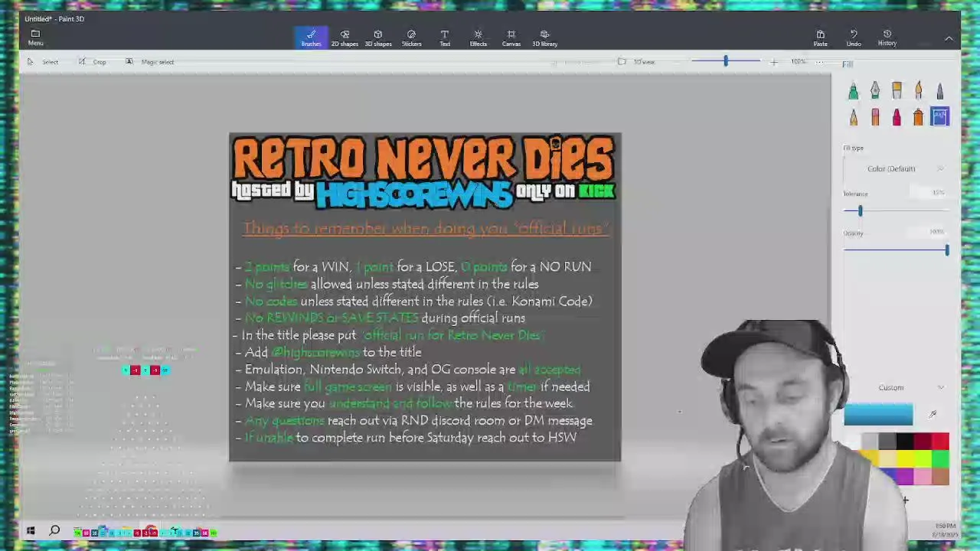Select the Crayon brush
The image size is (980, 551).
point(897,116)
